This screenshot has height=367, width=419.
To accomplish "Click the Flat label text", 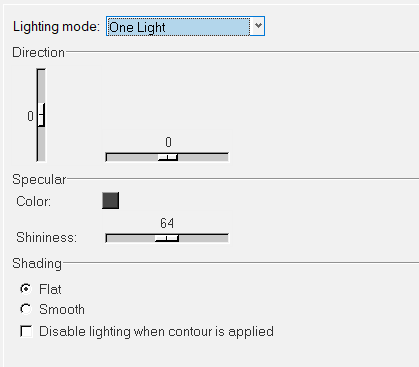I will click(x=50, y=289).
